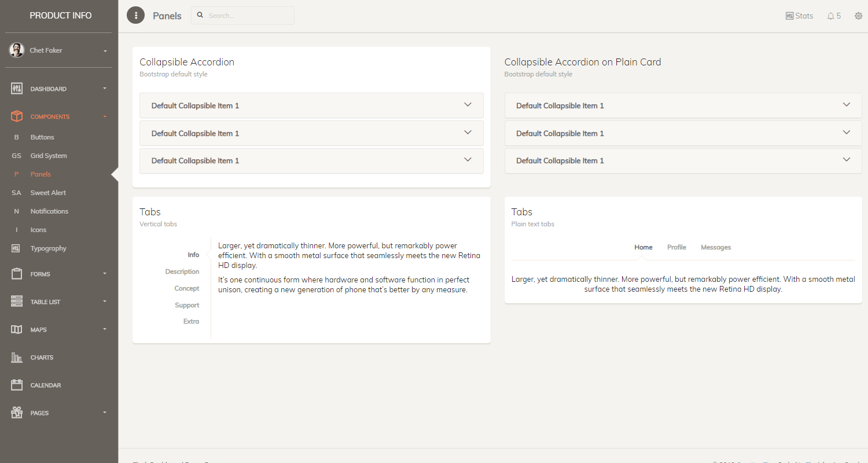Click the N abbreviation for Notifications

[17, 211]
